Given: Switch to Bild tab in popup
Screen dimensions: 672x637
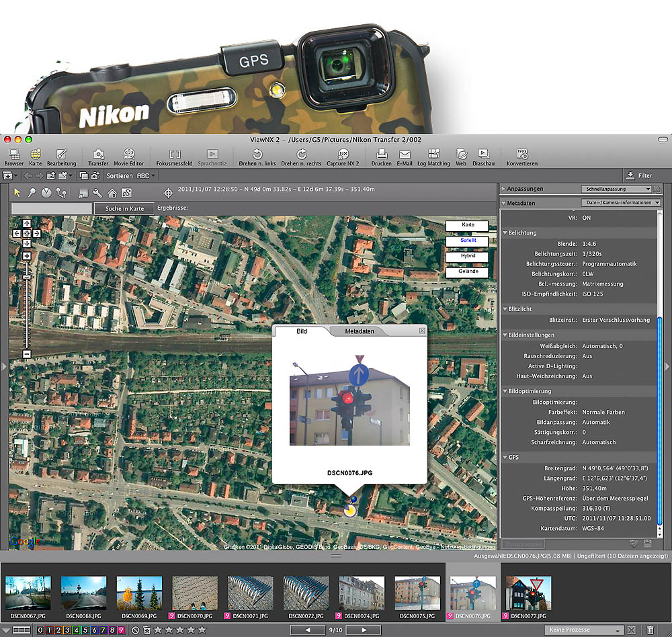Looking at the screenshot, I should (302, 331).
